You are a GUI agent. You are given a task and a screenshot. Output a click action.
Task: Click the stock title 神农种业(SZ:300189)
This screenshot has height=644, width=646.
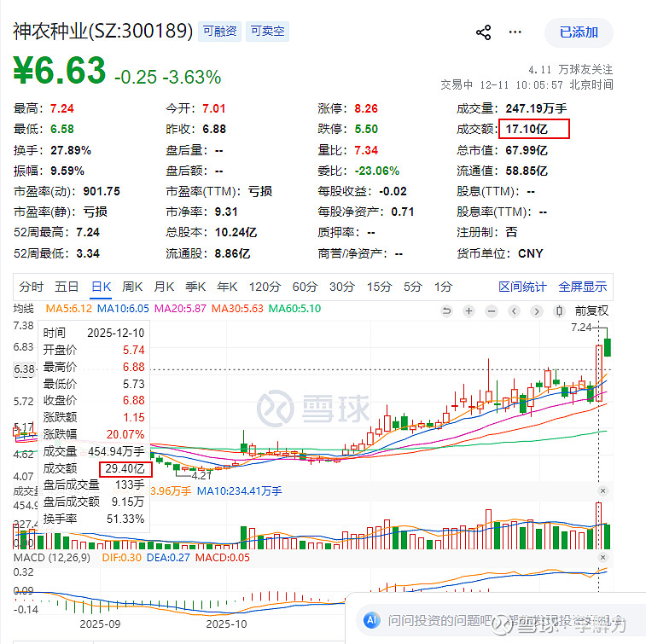103,32
